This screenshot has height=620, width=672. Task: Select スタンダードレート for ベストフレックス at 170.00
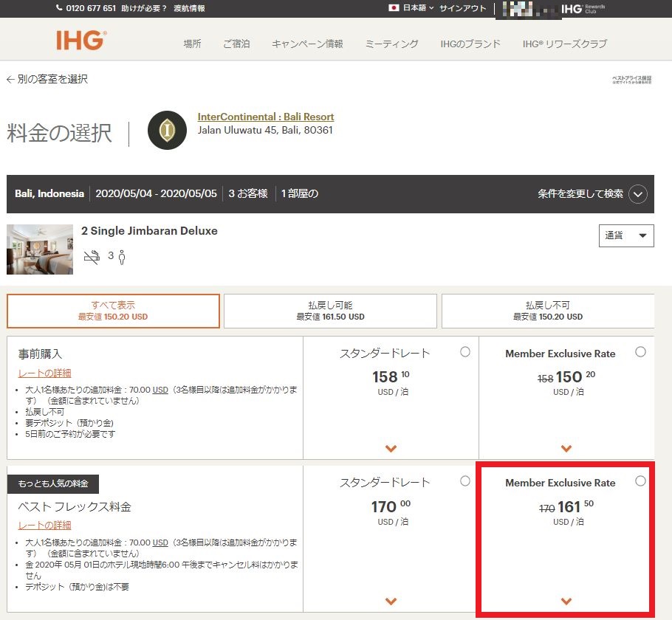(x=465, y=481)
